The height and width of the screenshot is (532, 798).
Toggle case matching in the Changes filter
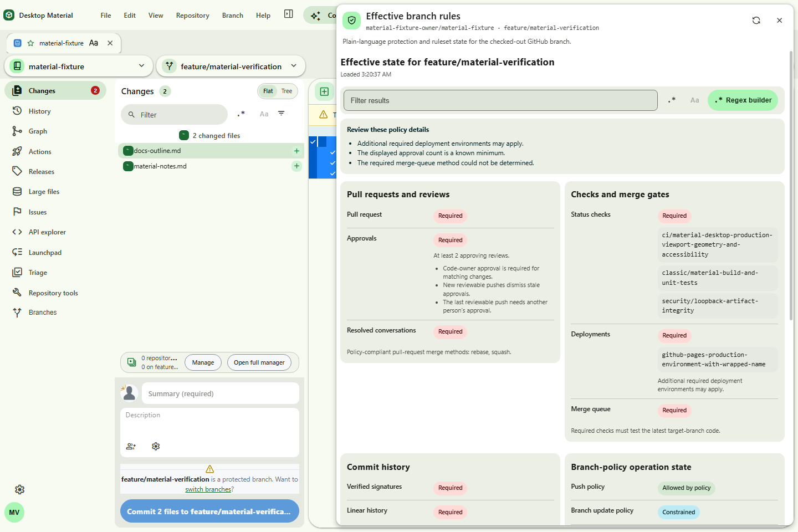pyautogui.click(x=264, y=114)
